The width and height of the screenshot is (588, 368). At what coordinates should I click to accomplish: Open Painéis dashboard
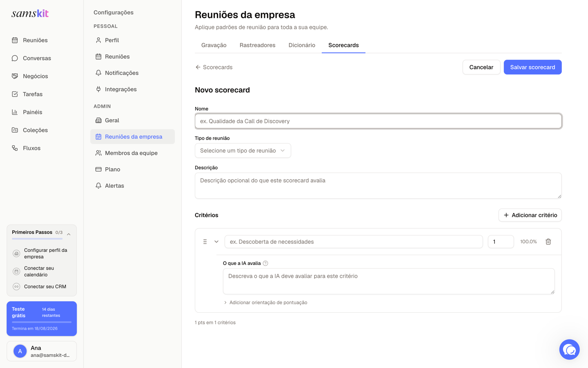(x=42, y=112)
